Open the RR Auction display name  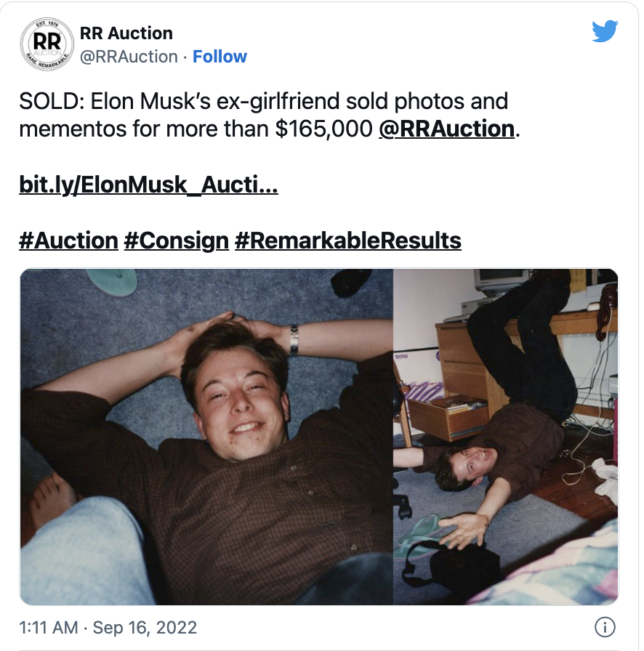click(x=126, y=33)
